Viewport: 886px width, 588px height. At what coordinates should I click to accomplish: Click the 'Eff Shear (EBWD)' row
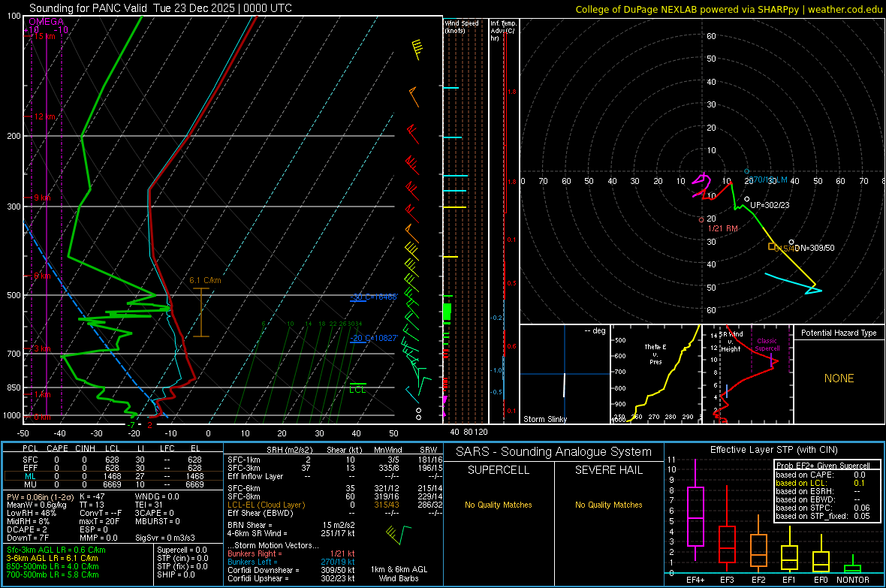click(335, 513)
